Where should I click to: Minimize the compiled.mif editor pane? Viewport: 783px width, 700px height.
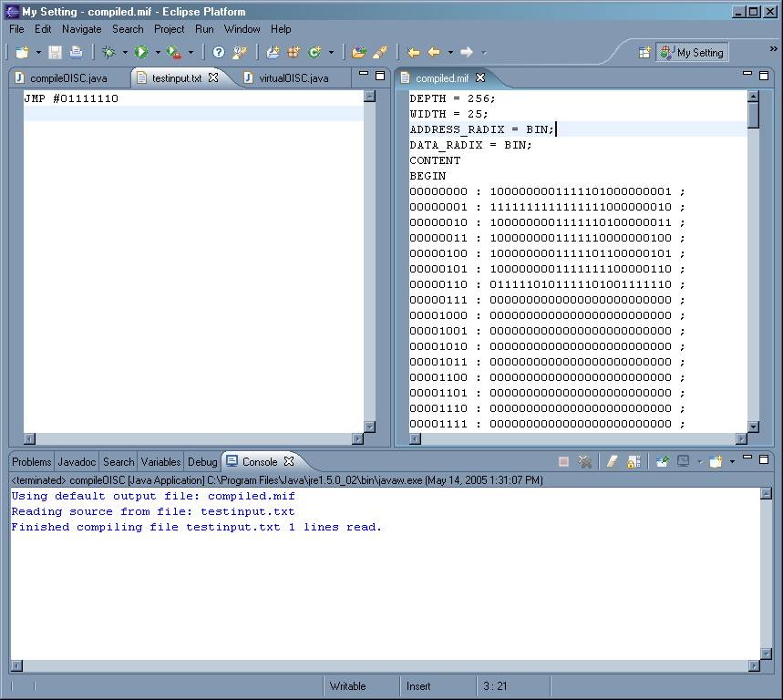(x=747, y=74)
